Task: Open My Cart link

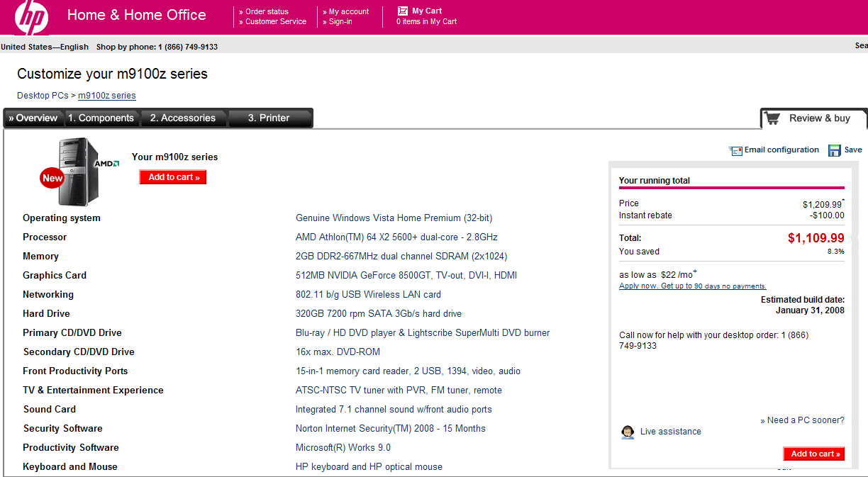Action: 427,11
